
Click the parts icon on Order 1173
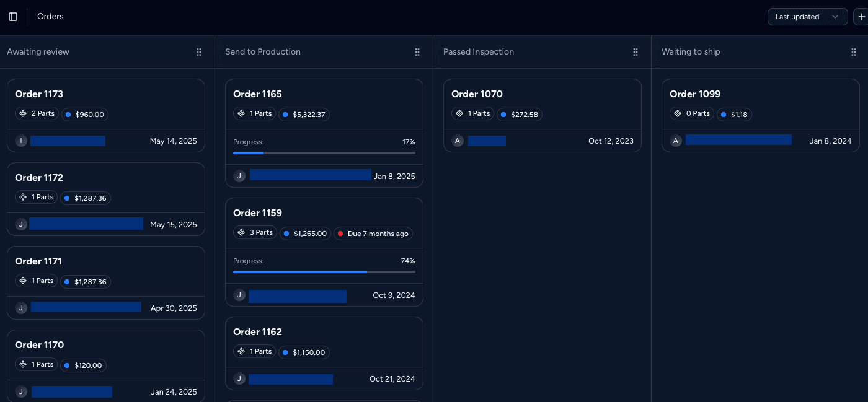24,113
